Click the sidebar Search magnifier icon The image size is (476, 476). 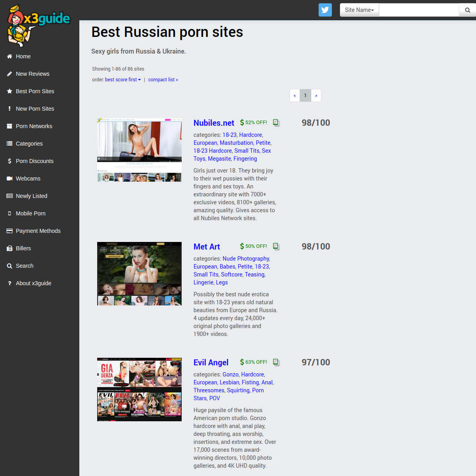[x=10, y=266]
